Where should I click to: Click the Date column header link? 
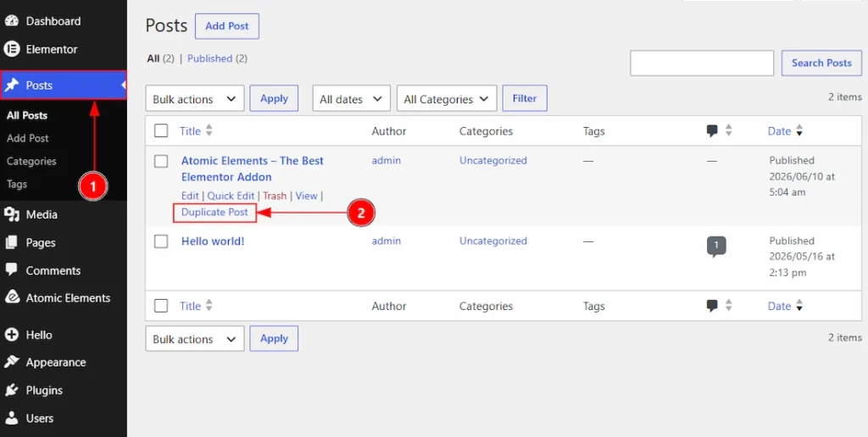click(x=780, y=131)
